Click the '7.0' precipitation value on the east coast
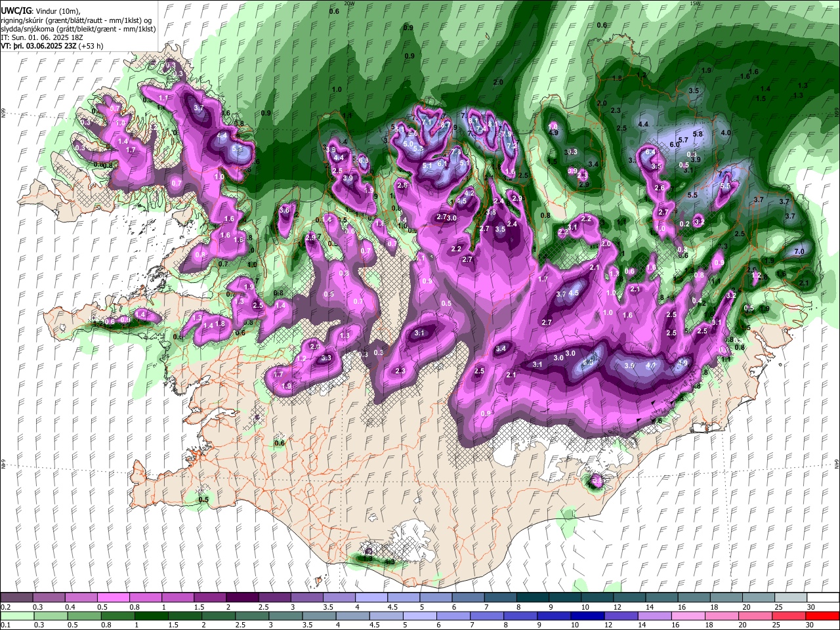840x630 pixels. [x=799, y=251]
